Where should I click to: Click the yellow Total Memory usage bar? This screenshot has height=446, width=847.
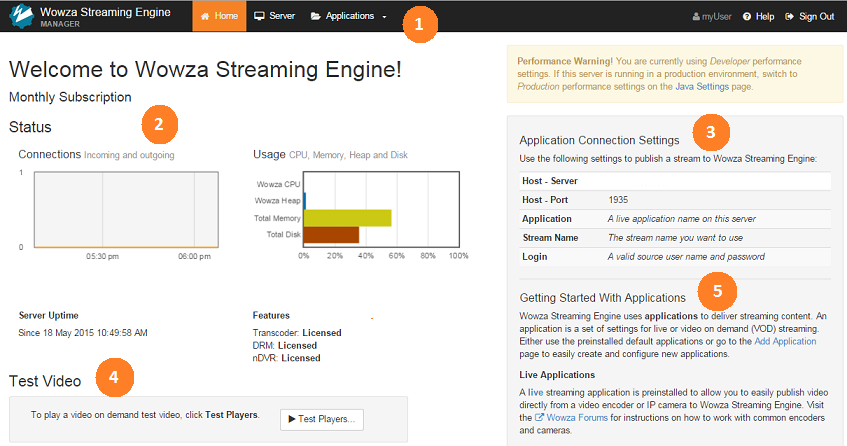(347, 218)
